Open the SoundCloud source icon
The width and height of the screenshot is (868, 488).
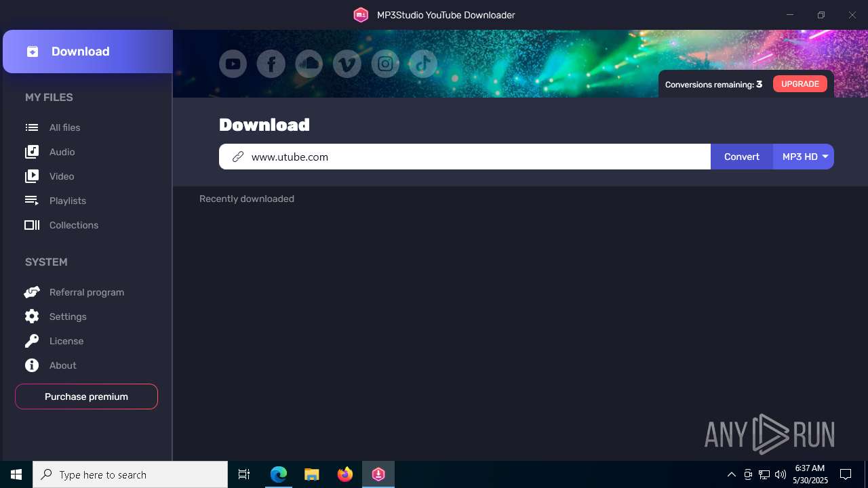point(309,64)
